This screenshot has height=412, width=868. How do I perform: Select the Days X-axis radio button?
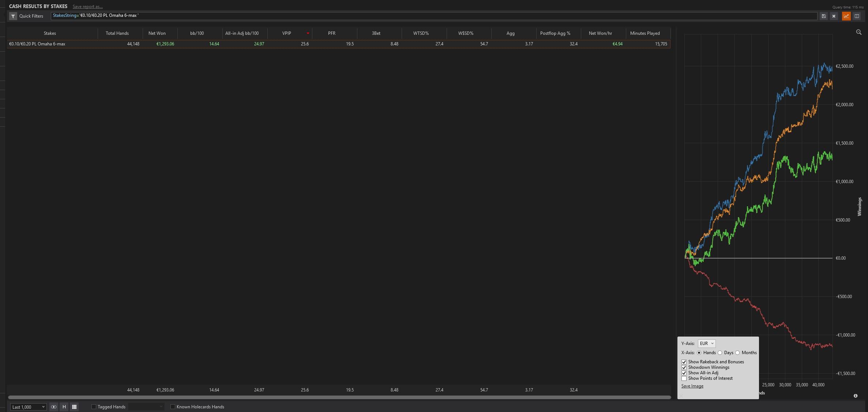click(x=720, y=353)
